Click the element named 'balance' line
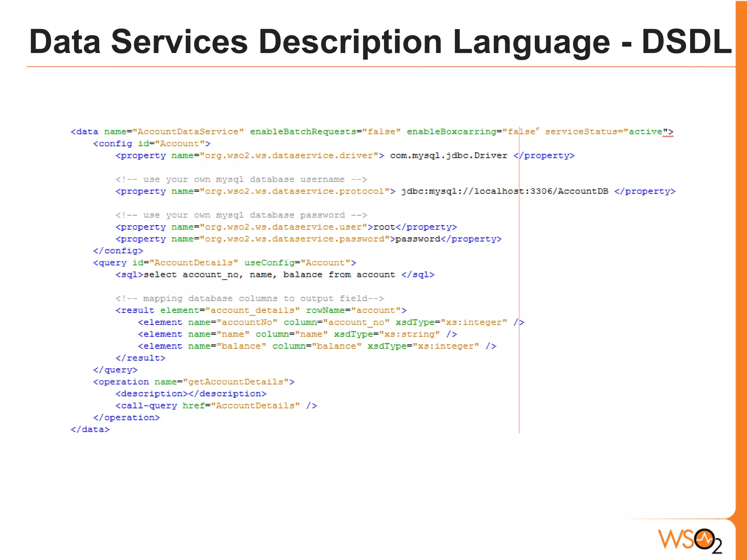Viewport: 747px width, 560px height. (x=317, y=346)
